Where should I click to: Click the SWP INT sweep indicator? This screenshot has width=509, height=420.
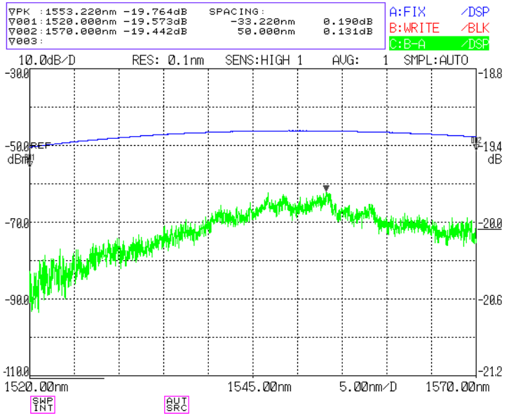click(x=43, y=405)
